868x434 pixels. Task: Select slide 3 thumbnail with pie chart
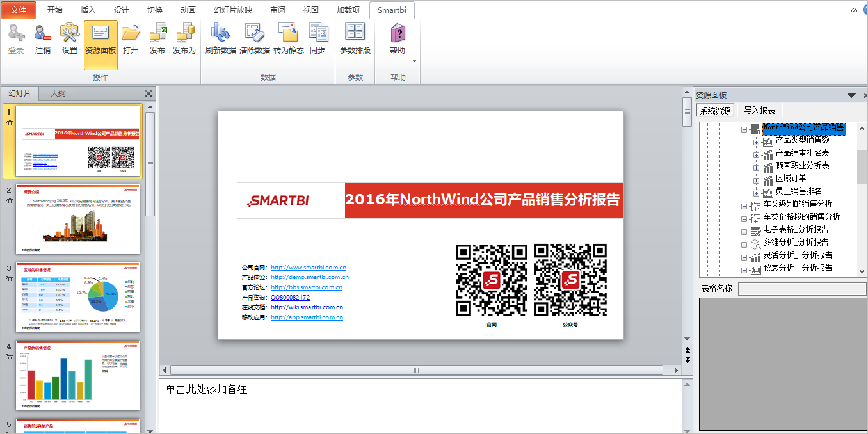(77, 298)
